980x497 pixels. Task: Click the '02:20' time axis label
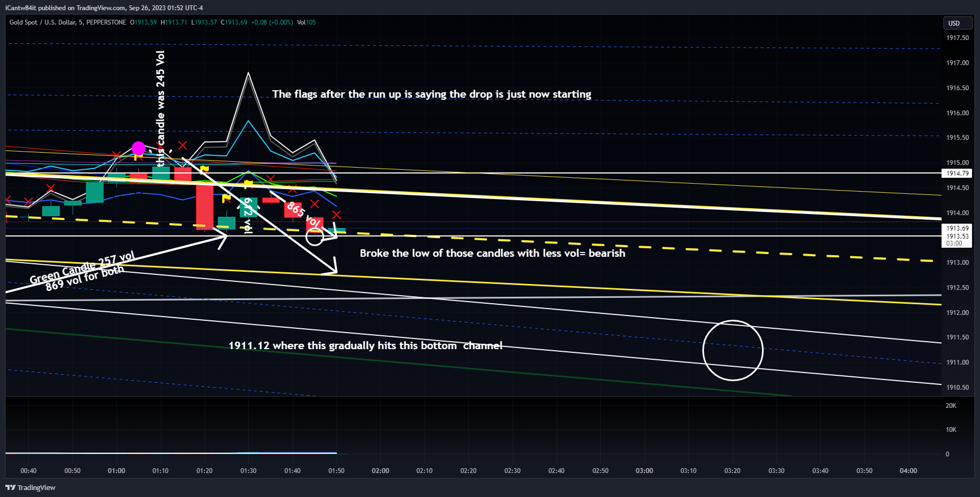click(468, 471)
